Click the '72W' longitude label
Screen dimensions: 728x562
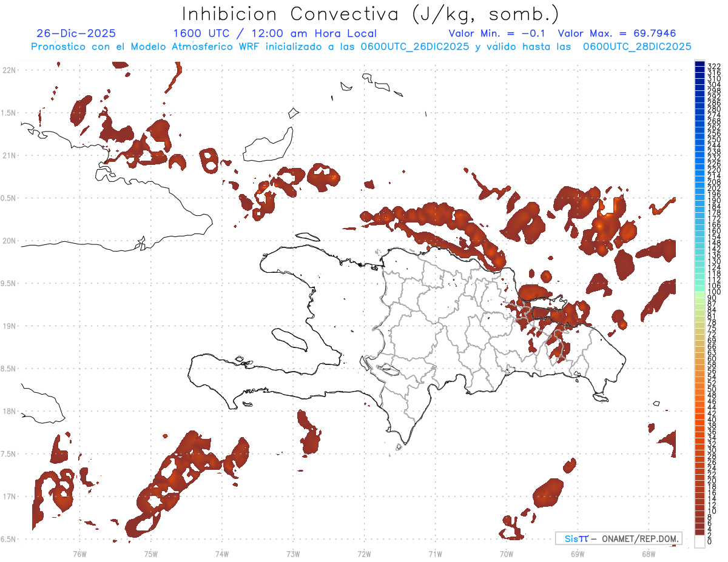(364, 553)
